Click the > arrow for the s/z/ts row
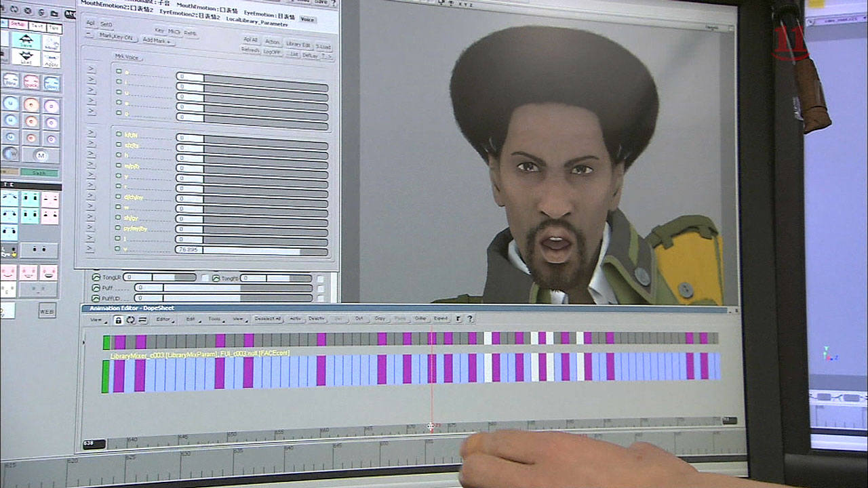The image size is (868, 488). [x=92, y=143]
